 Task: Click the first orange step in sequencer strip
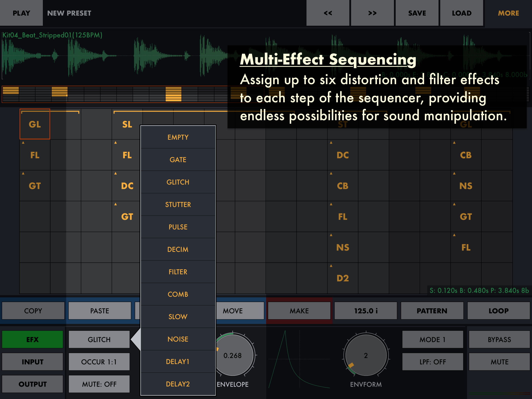(x=11, y=90)
